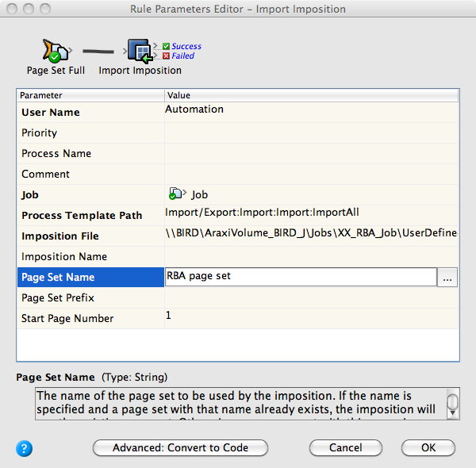Viewport: 476px width, 468px height.
Task: Open help with the blue question mark
Action: (x=24, y=448)
